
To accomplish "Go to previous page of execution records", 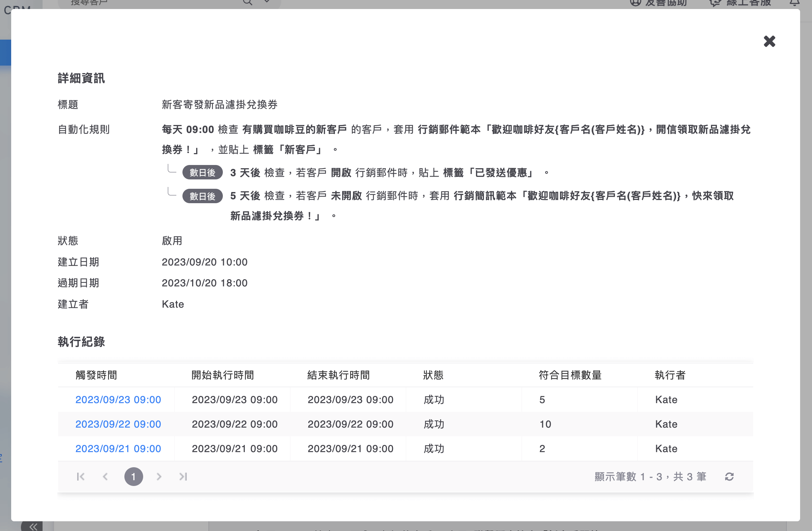I will 105,477.
